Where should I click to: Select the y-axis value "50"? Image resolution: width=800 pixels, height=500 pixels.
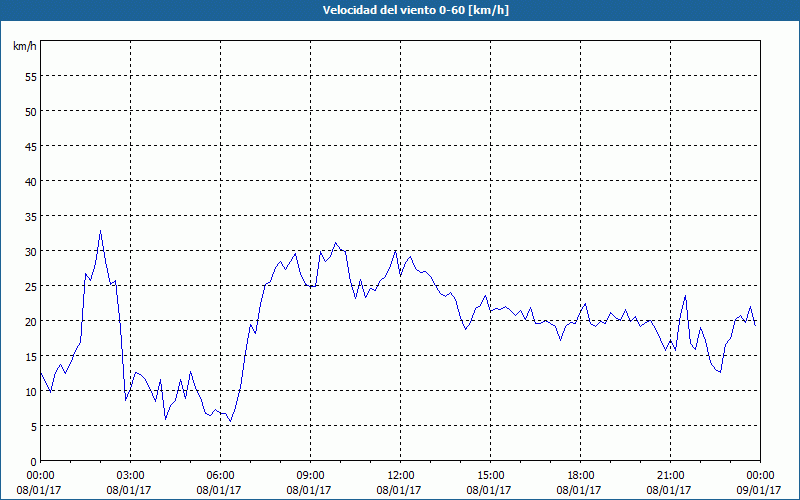pos(31,112)
